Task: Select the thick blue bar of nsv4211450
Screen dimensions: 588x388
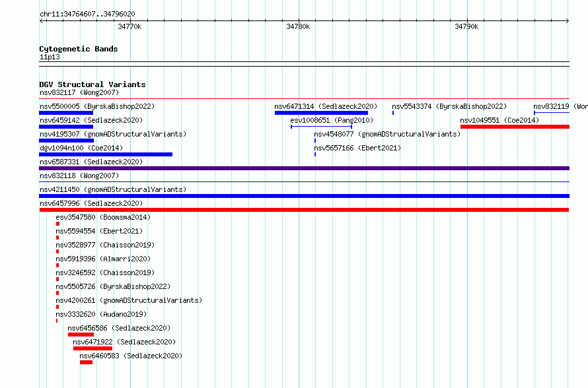Action: (304, 196)
